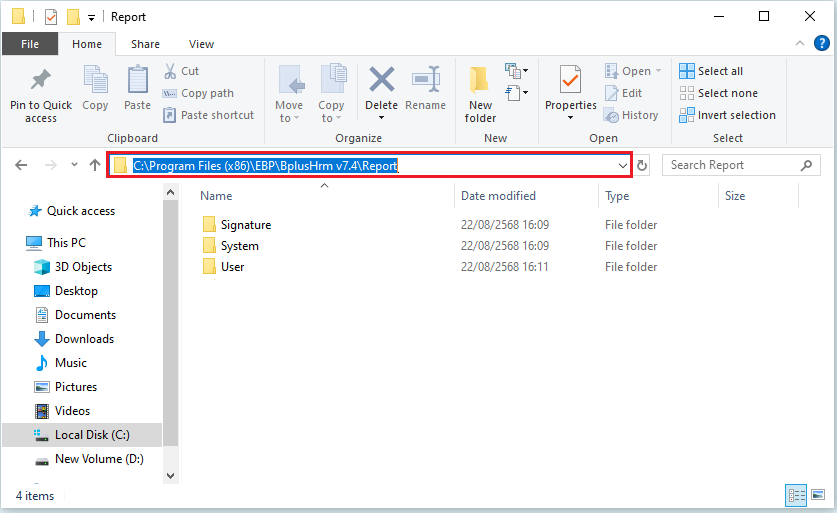837x513 pixels.
Task: Open the Customize Quick Access Toolbar dropdown
Action: pyautogui.click(x=92, y=17)
